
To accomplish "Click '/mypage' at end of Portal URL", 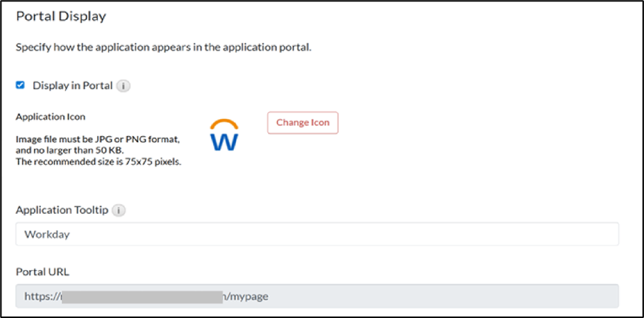I will pyautogui.click(x=246, y=296).
